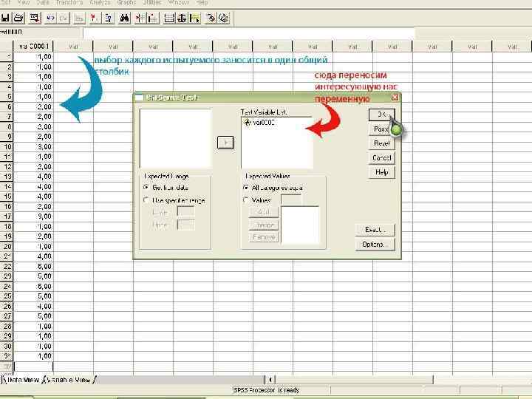This screenshot has height=399, width=532.
Task: Click the cell value in row 31
Action: (33, 356)
